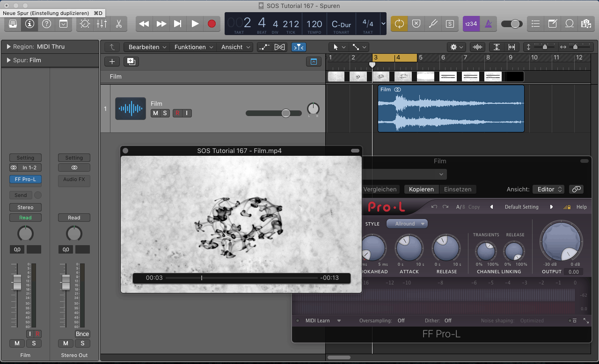Solo the Film track header

(x=165, y=113)
